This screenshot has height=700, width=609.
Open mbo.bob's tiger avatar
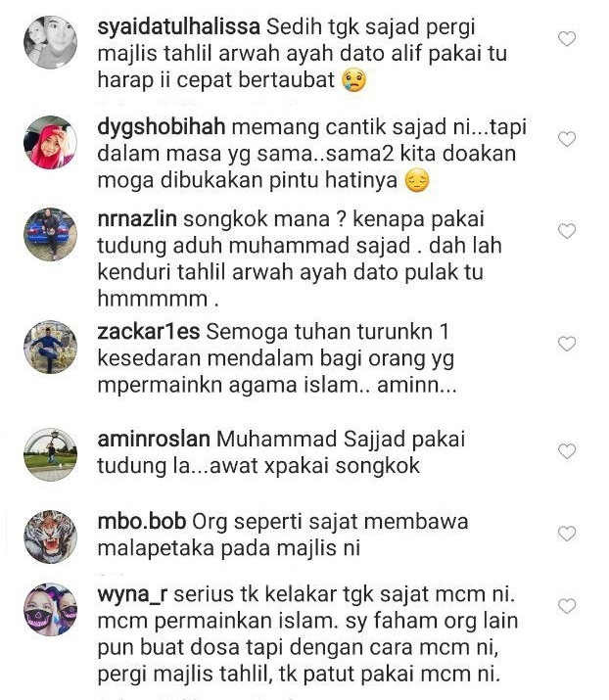50,537
